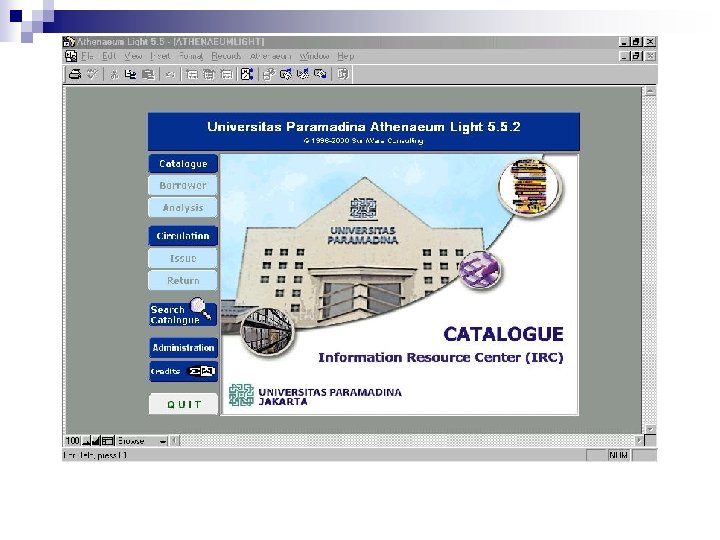
Task: Click the spell check toolbar icon
Action: coord(92,74)
